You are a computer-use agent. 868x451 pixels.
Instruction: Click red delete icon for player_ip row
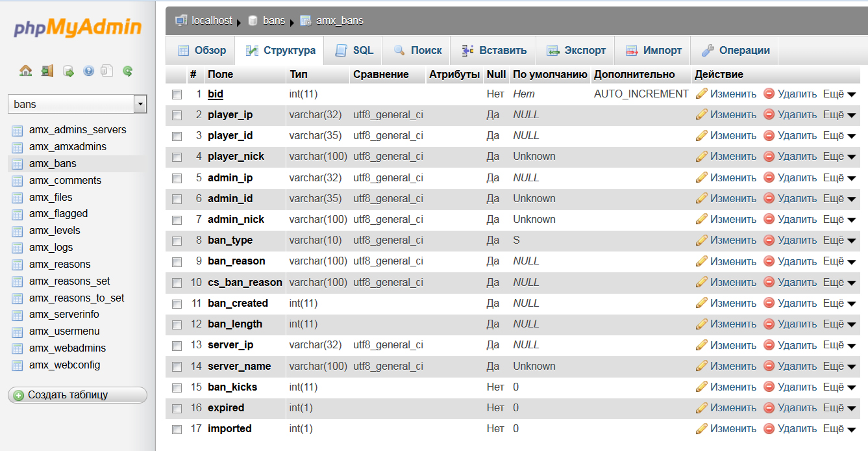(x=769, y=114)
